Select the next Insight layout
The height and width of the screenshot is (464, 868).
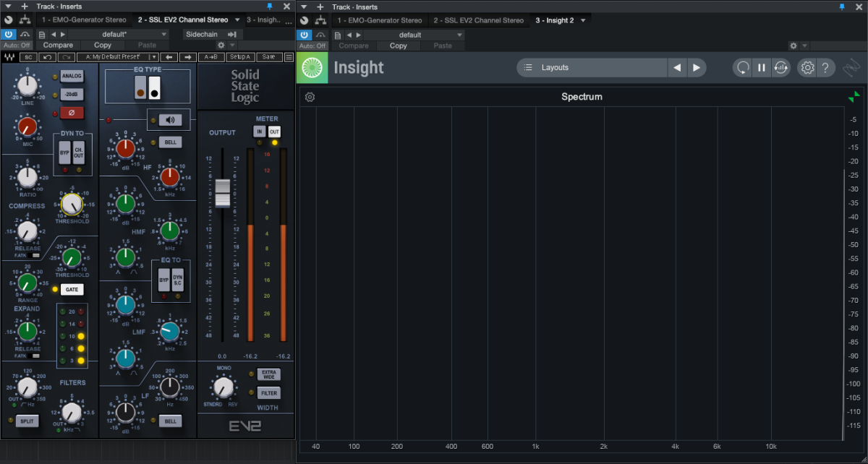point(696,67)
